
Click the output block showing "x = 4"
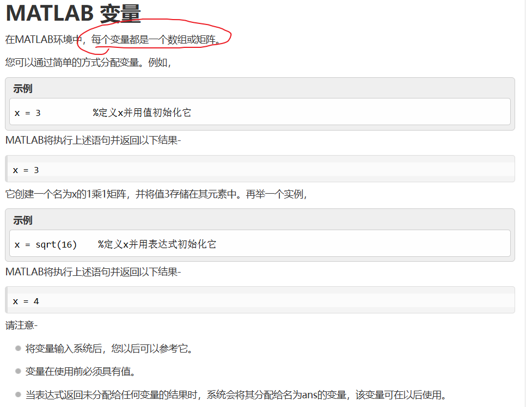[260, 300]
